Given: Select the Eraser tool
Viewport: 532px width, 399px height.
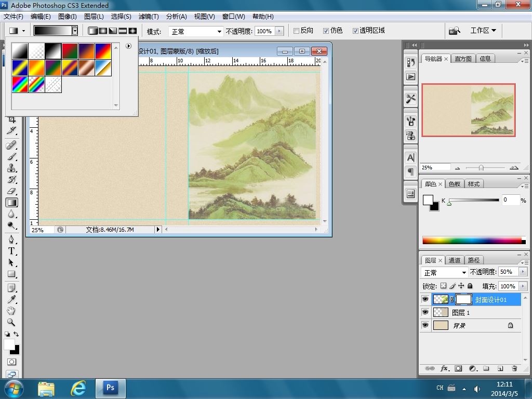Looking at the screenshot, I should (12, 191).
